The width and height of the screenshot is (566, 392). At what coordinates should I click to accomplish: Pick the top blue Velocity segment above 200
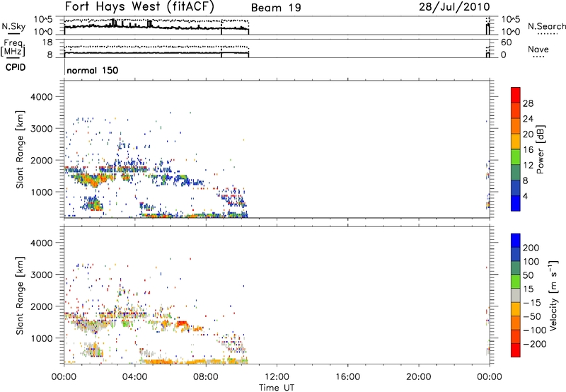[x=516, y=241]
